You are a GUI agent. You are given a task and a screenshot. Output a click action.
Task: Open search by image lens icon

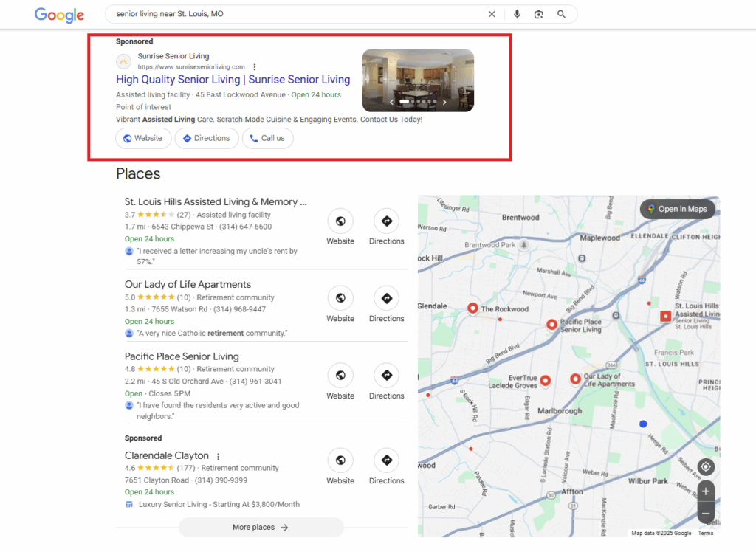click(x=538, y=14)
